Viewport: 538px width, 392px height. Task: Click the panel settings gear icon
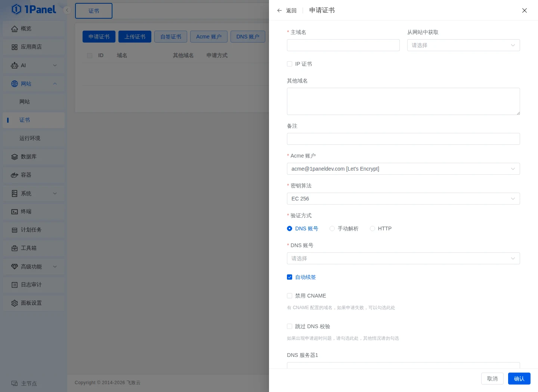click(x=15, y=303)
